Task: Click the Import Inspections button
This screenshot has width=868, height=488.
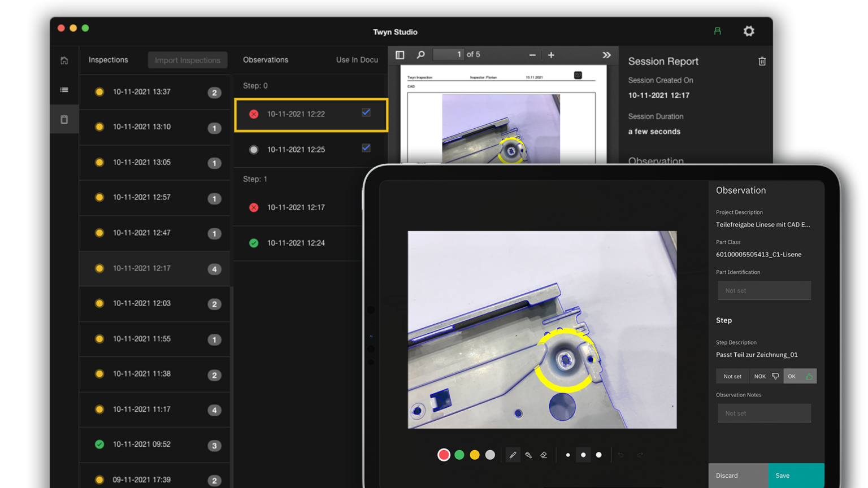Action: click(187, 60)
